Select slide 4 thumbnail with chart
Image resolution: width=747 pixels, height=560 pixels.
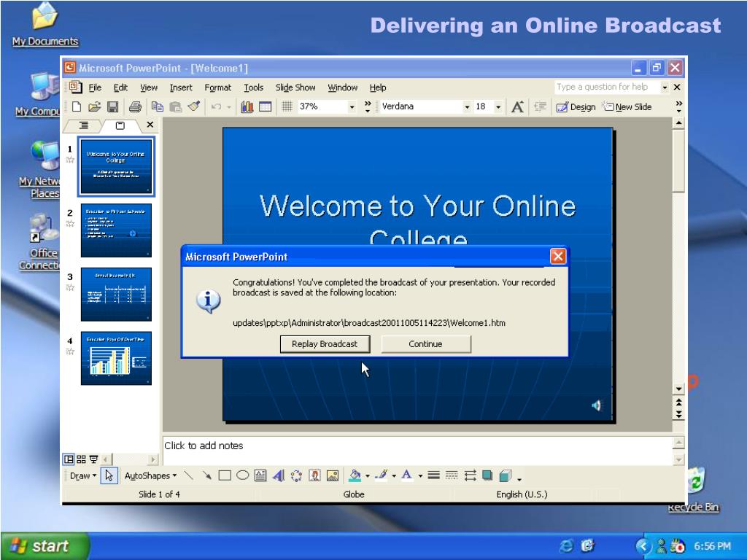[116, 358]
